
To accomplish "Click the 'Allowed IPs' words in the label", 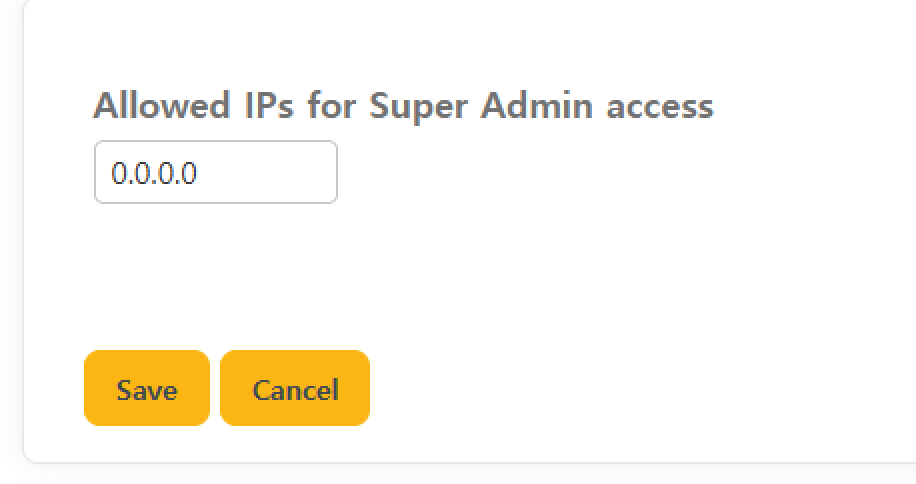I will point(193,106).
